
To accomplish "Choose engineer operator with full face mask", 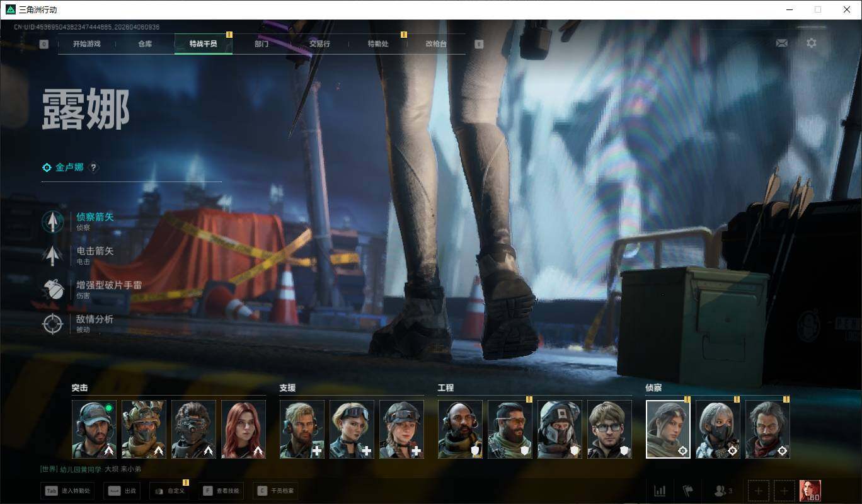I will point(560,429).
